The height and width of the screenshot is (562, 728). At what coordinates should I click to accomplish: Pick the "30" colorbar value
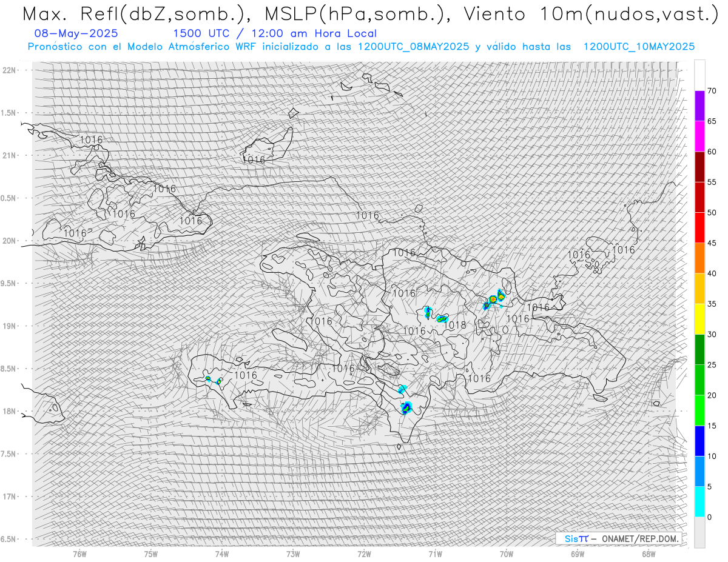pos(712,334)
